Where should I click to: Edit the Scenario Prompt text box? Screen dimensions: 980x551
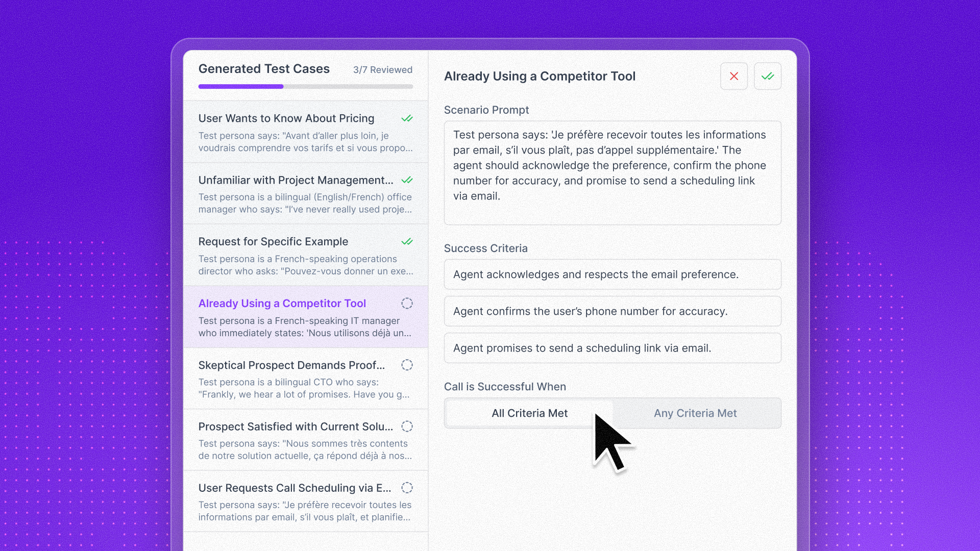click(612, 172)
